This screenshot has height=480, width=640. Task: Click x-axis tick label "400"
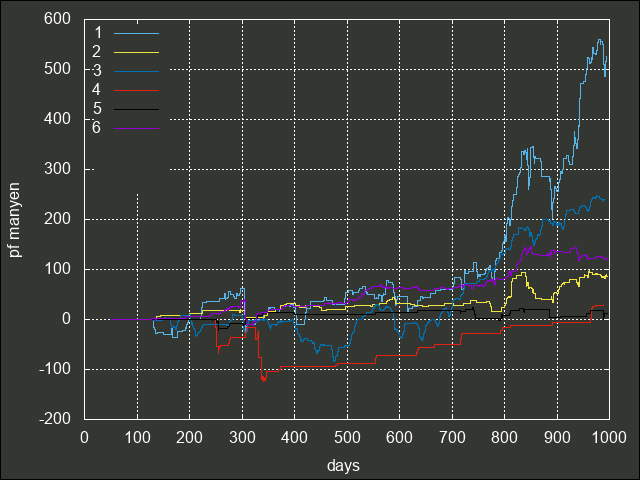pyautogui.click(x=294, y=438)
